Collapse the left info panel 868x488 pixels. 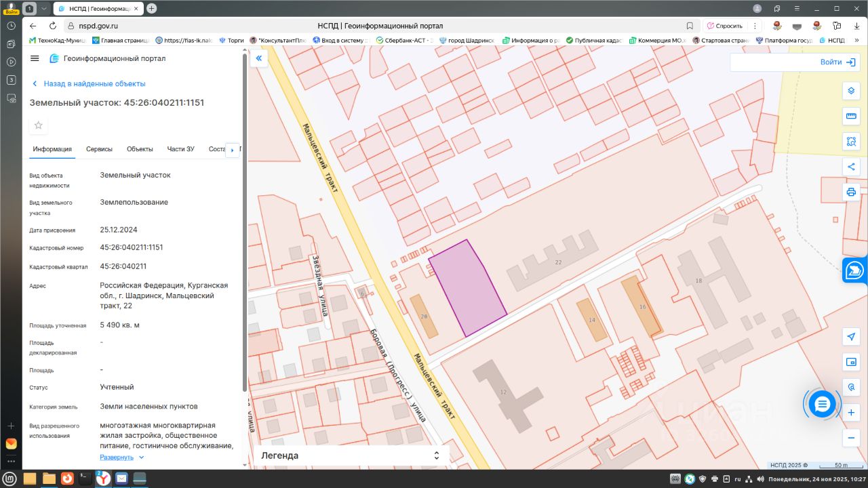258,59
